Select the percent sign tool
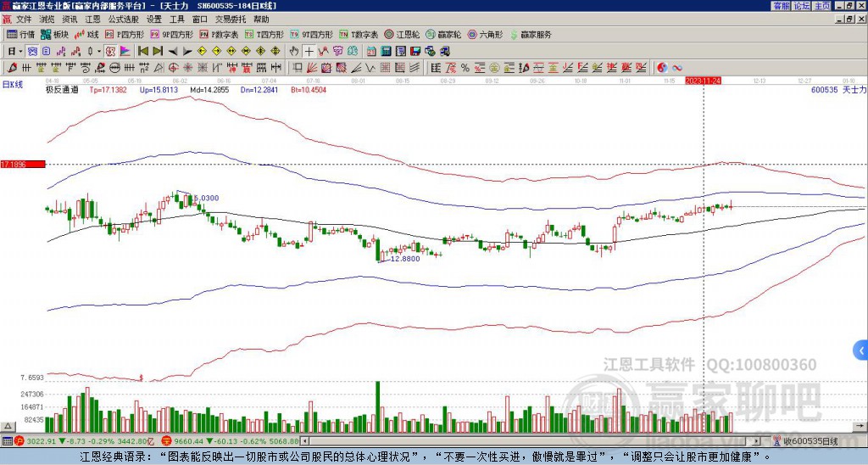868x465 pixels. pos(465,68)
